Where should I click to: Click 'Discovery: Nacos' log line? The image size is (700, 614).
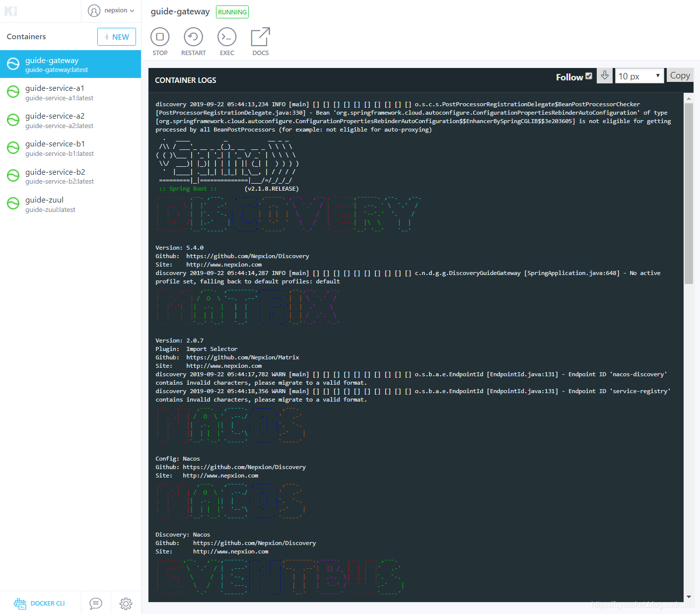point(183,535)
